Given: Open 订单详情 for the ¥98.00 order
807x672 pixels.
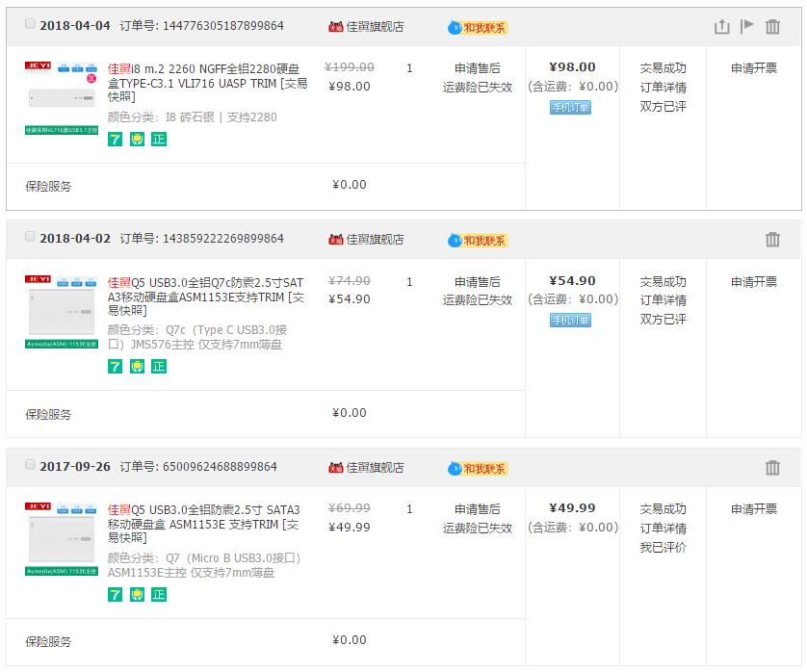Looking at the screenshot, I should (x=663, y=88).
